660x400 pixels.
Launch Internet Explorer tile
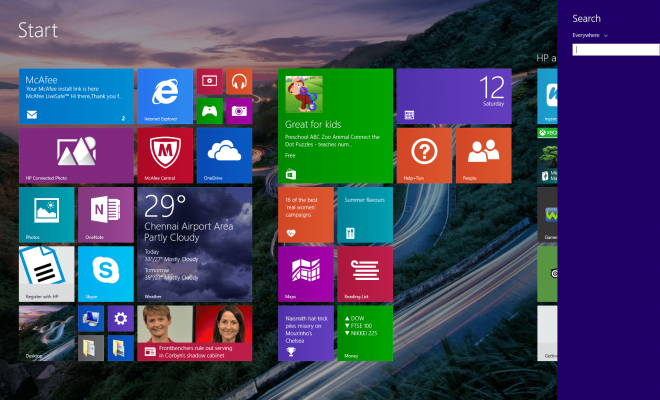point(165,96)
